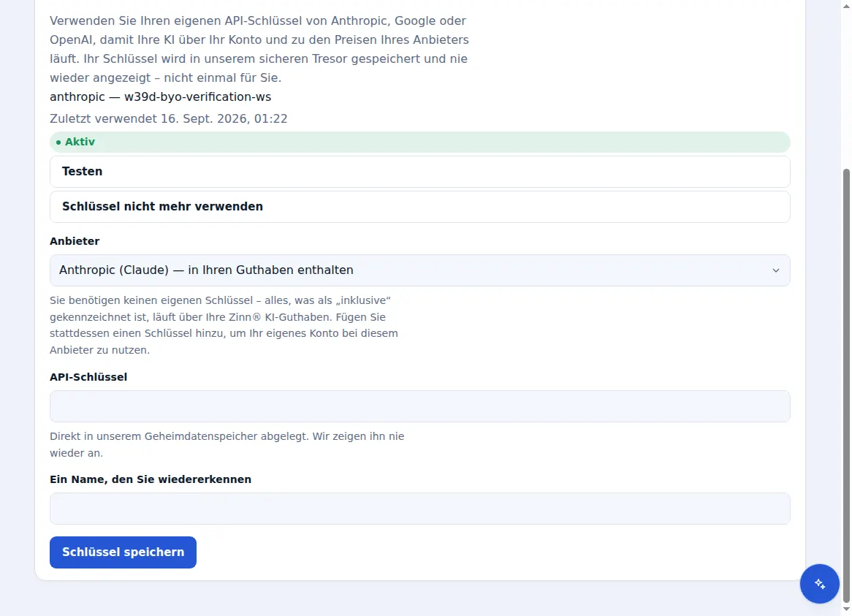Focus the 'Ein Name, den Sie wiedererkennen' field

[x=419, y=509]
